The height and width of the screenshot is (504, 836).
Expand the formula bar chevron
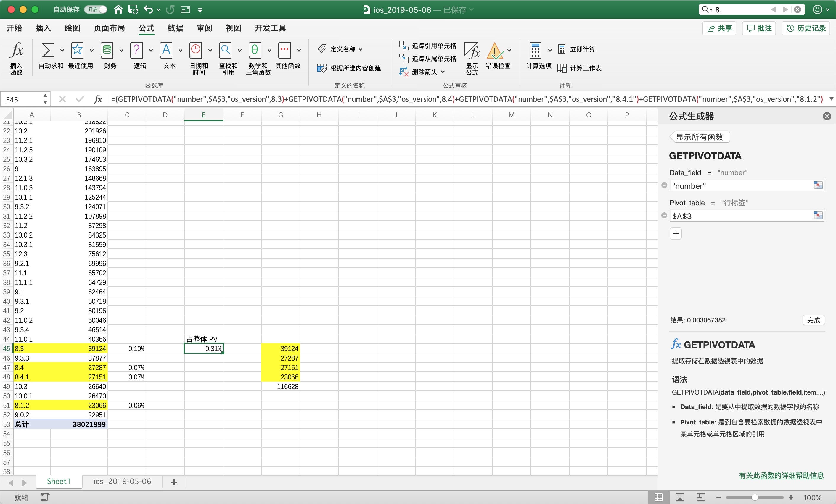(831, 99)
